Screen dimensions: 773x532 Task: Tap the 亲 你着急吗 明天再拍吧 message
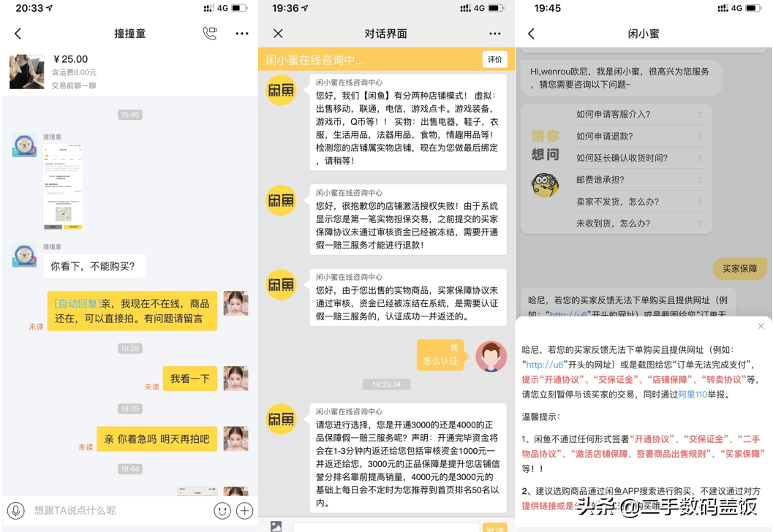(x=157, y=439)
